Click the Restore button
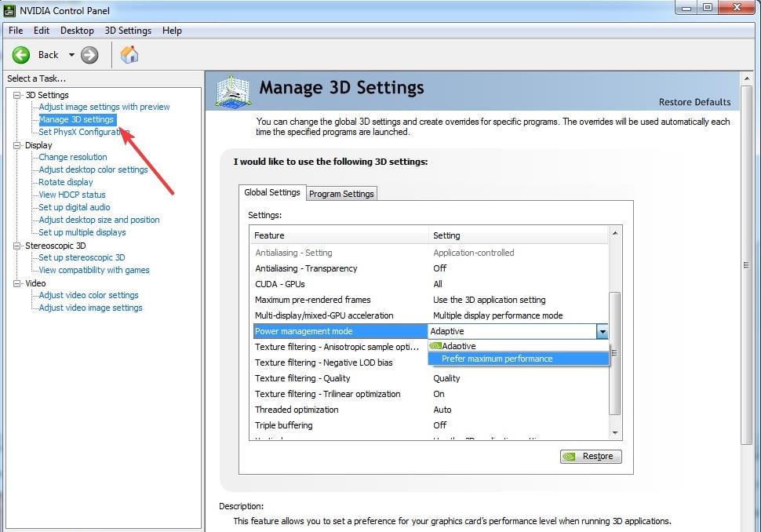Screen dimensions: 761x532 point(591,456)
